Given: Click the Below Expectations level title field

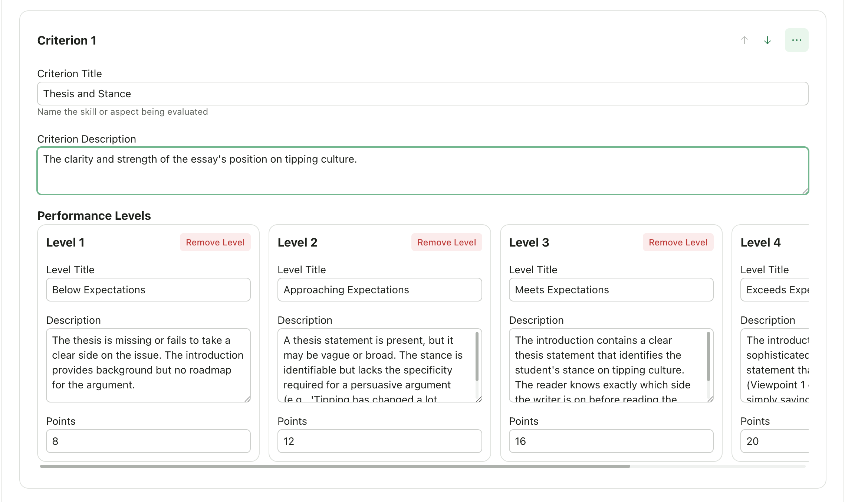Looking at the screenshot, I should (148, 290).
